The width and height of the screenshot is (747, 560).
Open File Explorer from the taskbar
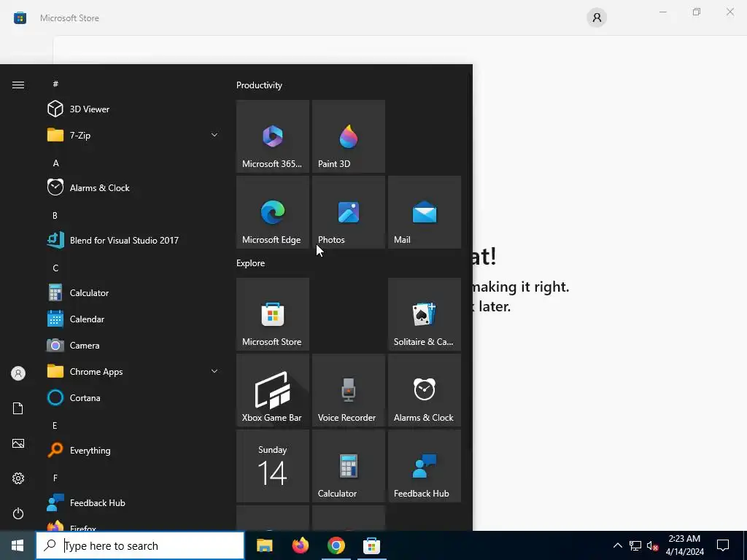click(264, 545)
